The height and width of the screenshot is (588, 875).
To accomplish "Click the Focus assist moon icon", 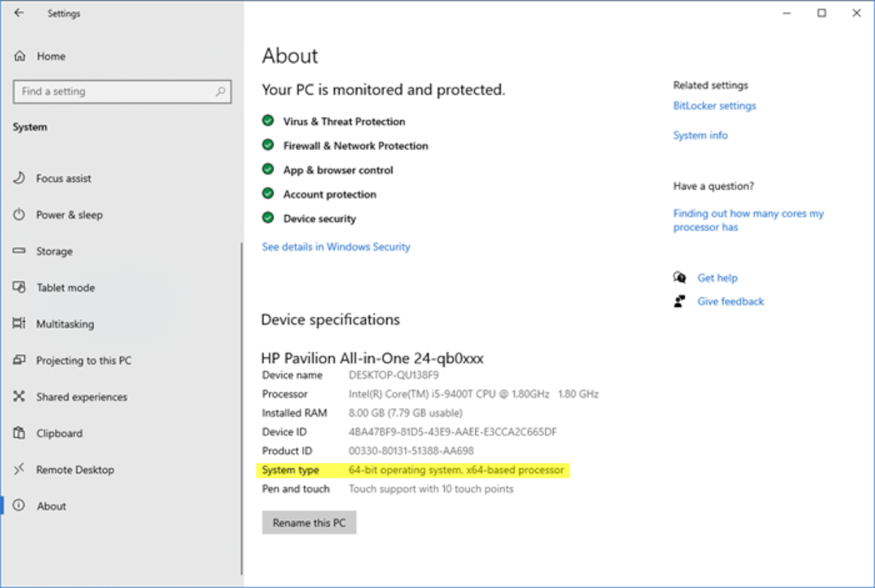I will click(20, 178).
